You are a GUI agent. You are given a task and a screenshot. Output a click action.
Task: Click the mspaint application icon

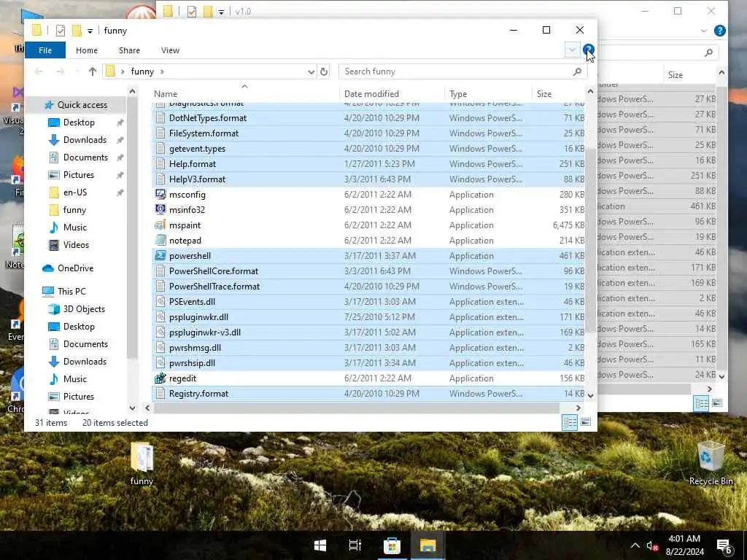click(160, 225)
